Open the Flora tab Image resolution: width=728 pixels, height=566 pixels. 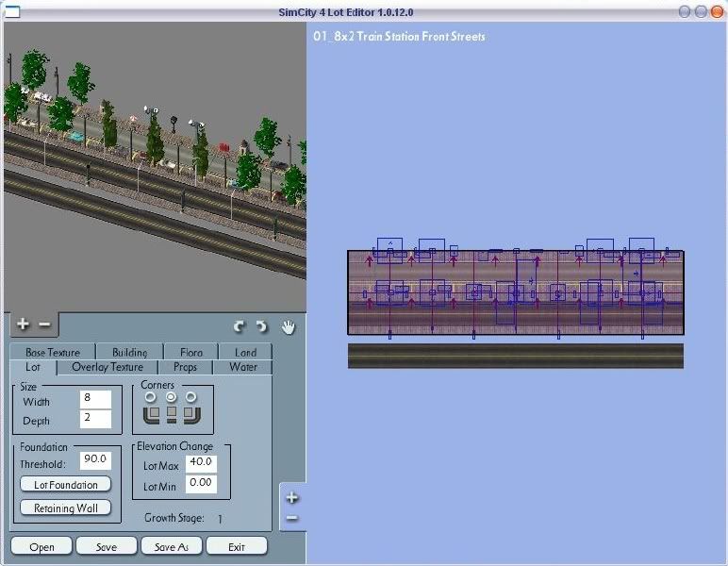[x=190, y=352]
